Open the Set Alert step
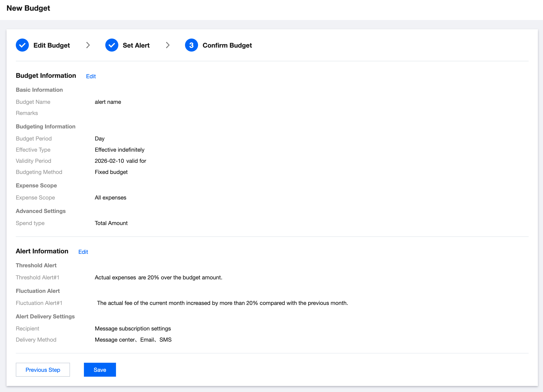Viewport: 543px width, 392px height. point(136,46)
